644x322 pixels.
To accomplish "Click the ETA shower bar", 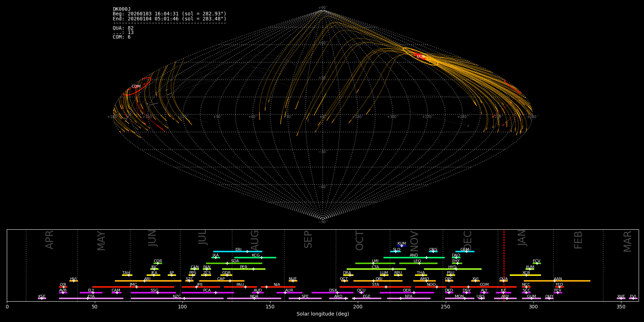I will (91, 298).
